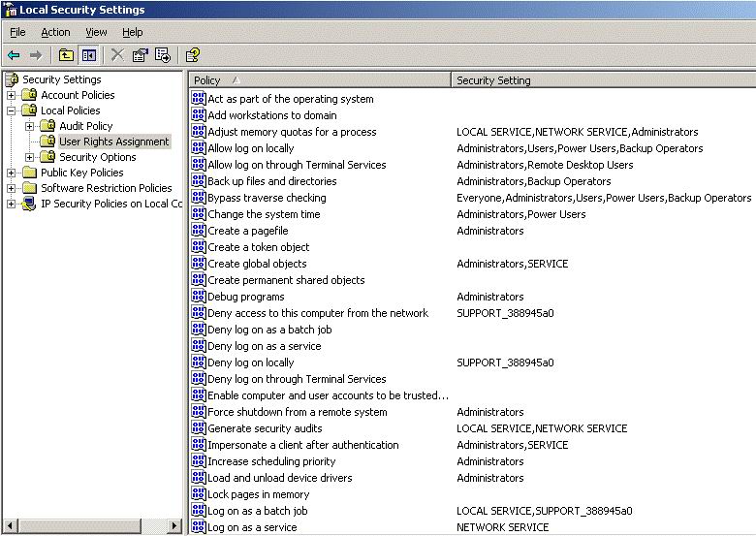Expand the IP Security Policies node
The width and height of the screenshot is (756, 536).
(x=11, y=204)
